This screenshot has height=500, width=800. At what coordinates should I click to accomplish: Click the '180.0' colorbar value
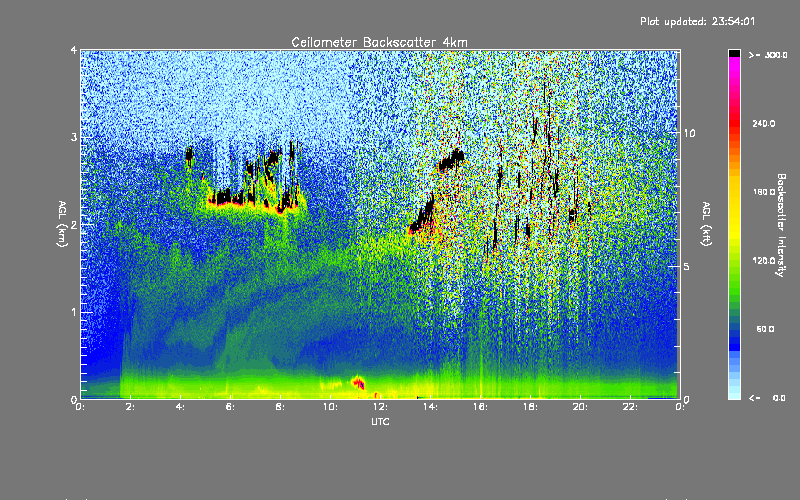[764, 192]
